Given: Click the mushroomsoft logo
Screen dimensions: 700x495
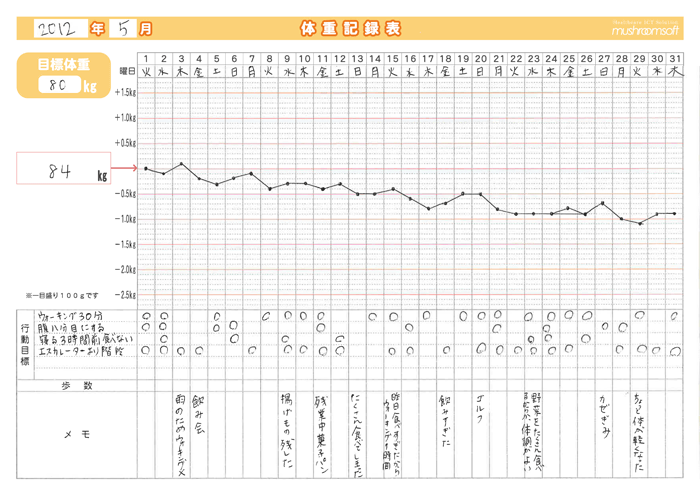Looking at the screenshot, I should click(645, 29).
